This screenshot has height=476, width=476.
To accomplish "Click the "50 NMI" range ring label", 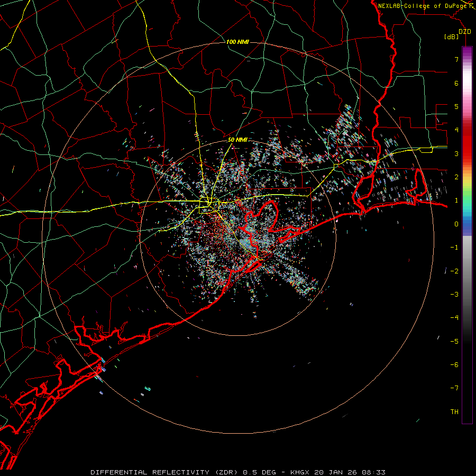I will coord(237,140).
